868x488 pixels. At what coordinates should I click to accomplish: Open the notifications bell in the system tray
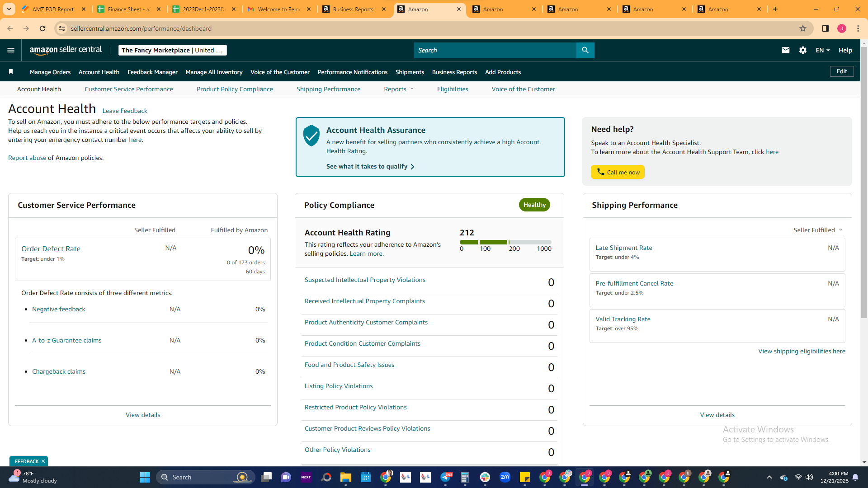[x=855, y=477]
